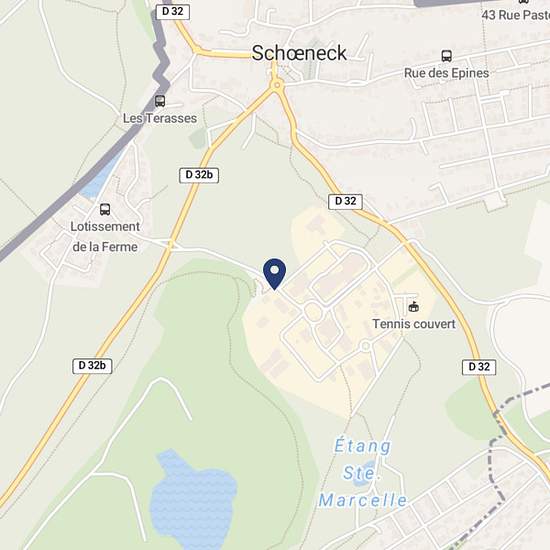Click the lower D 32b road shield
The height and width of the screenshot is (550, 550).
tap(92, 366)
